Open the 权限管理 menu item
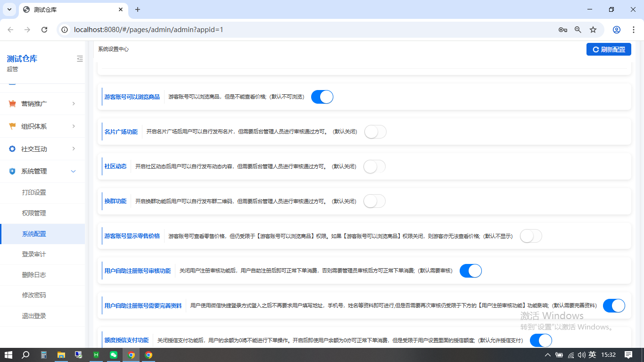The height and width of the screenshot is (362, 644). [x=34, y=213]
